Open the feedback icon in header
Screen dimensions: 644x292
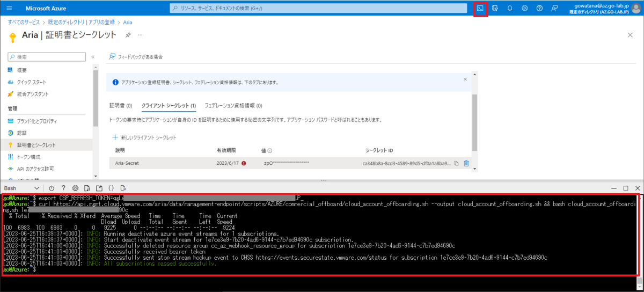point(554,8)
